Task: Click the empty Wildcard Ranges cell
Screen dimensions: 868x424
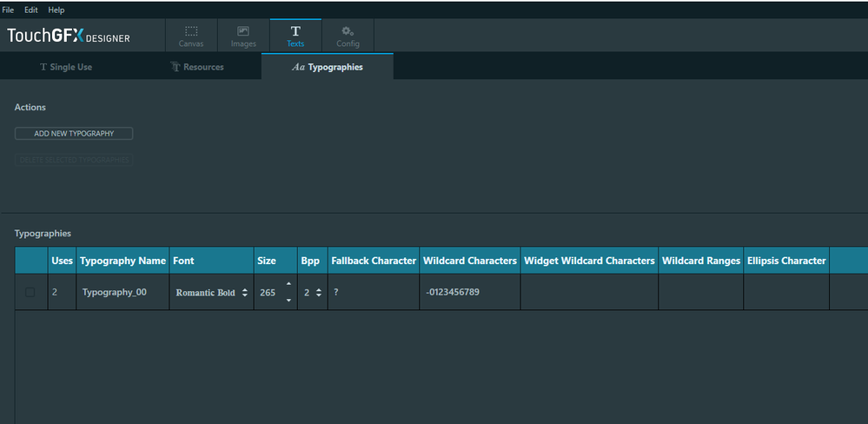Action: pos(701,292)
